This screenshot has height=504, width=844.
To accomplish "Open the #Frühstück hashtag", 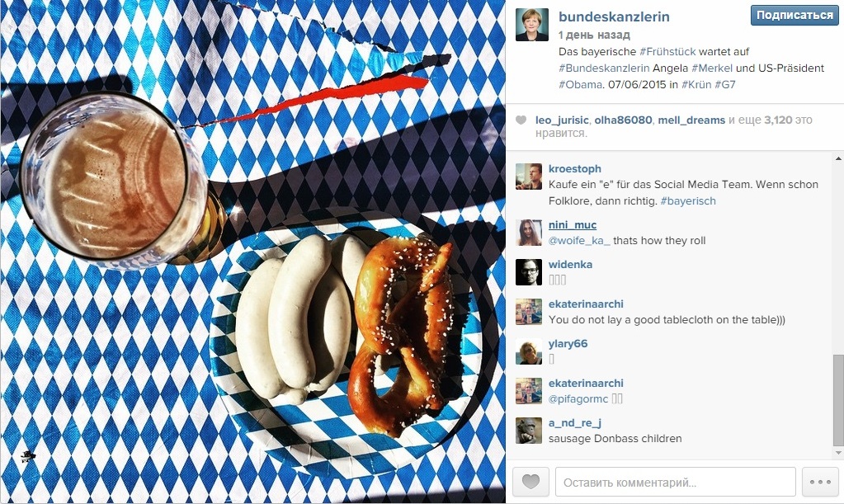I will click(667, 52).
